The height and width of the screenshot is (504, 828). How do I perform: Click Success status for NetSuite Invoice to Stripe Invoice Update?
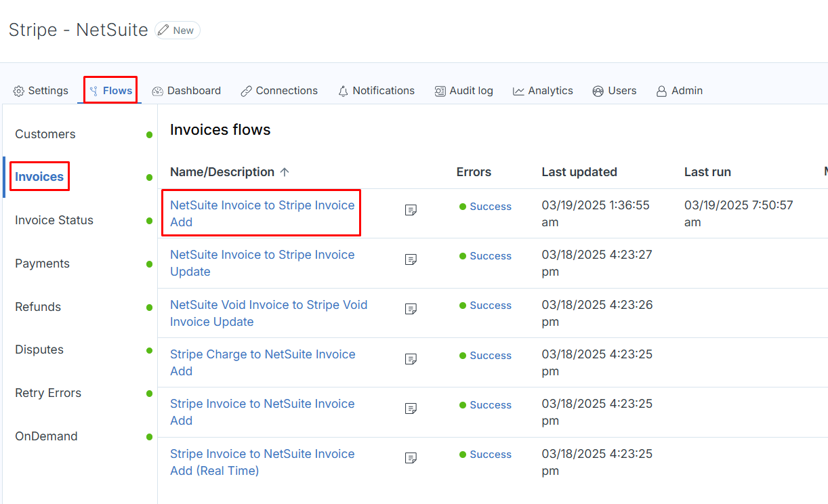point(485,256)
